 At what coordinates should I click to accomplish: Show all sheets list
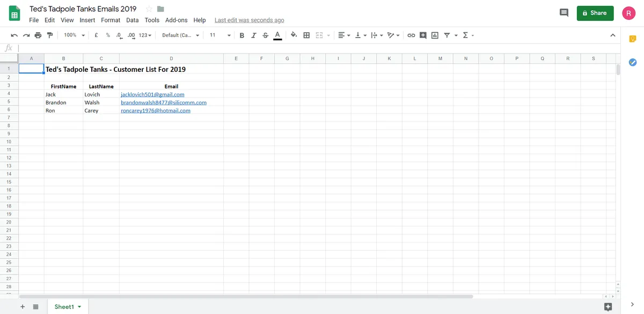click(35, 306)
